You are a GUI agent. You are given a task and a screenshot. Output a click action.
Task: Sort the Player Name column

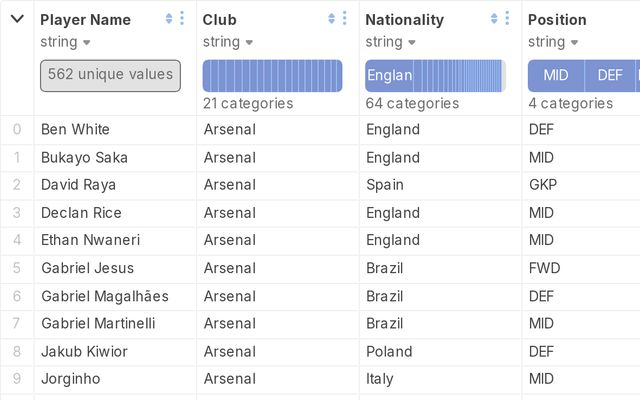pyautogui.click(x=169, y=19)
